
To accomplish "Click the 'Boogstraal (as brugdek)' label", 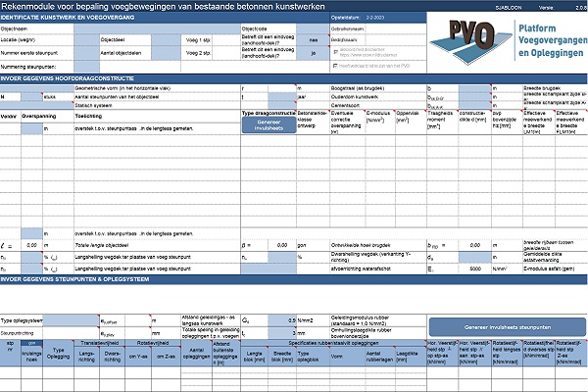I will [358, 88].
